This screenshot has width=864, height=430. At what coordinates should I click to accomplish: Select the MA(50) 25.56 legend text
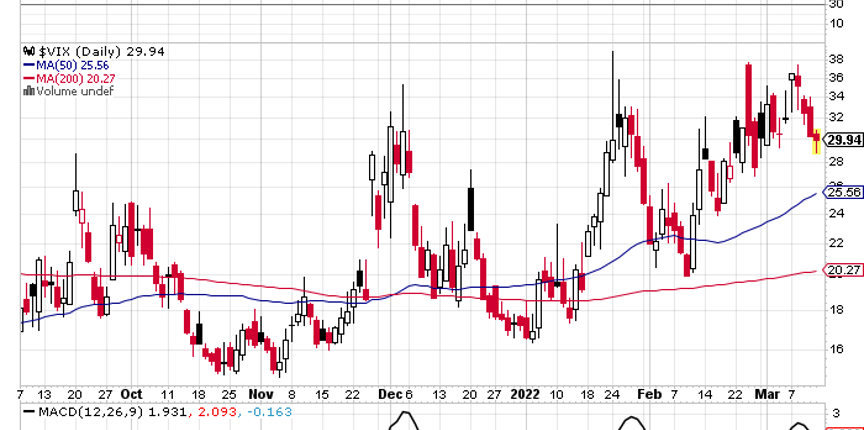[x=73, y=64]
